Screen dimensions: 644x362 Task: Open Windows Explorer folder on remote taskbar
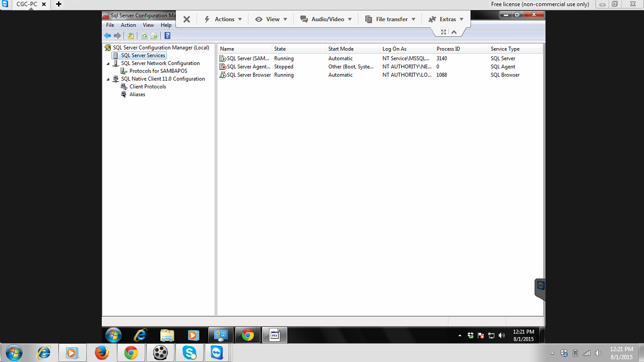coord(167,335)
